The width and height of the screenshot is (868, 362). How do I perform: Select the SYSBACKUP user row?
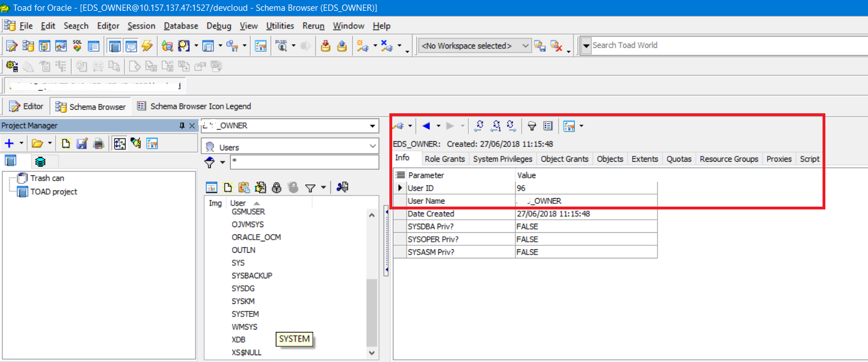point(252,275)
